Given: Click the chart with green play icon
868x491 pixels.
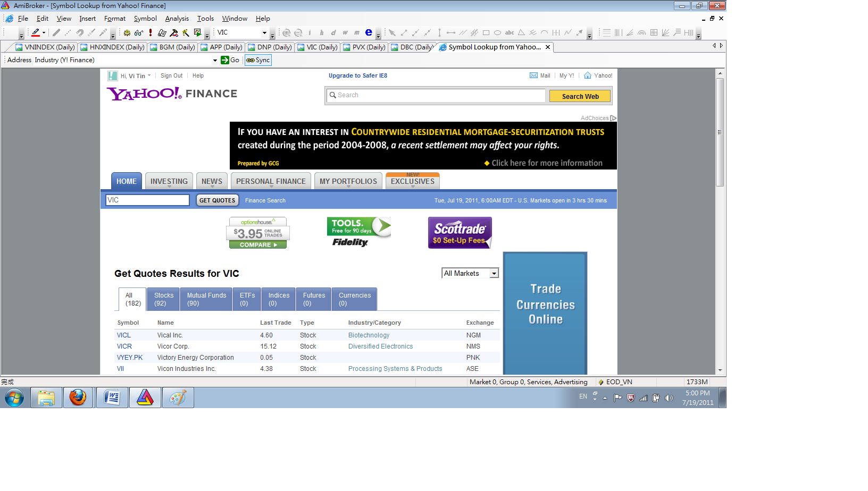Looking at the screenshot, I should tap(197, 32).
